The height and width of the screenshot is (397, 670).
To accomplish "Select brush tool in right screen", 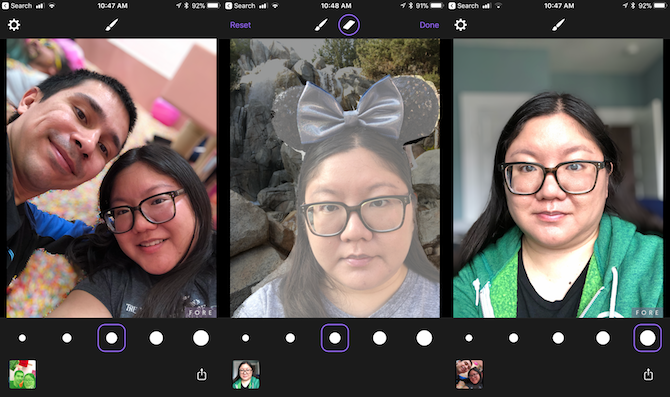I will tap(558, 25).
